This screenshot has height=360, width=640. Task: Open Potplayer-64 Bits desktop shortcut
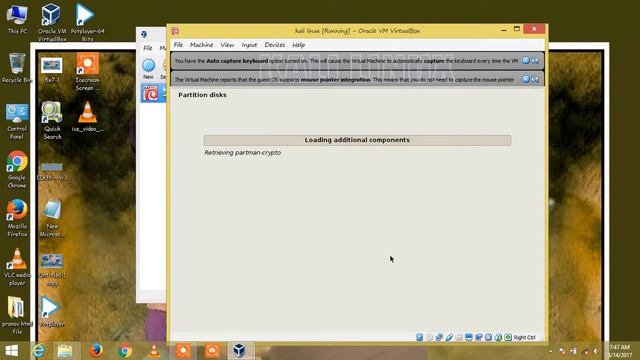(87, 22)
